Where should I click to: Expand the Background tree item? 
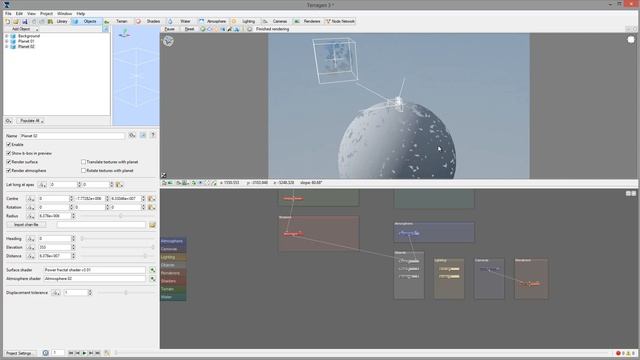[7, 36]
